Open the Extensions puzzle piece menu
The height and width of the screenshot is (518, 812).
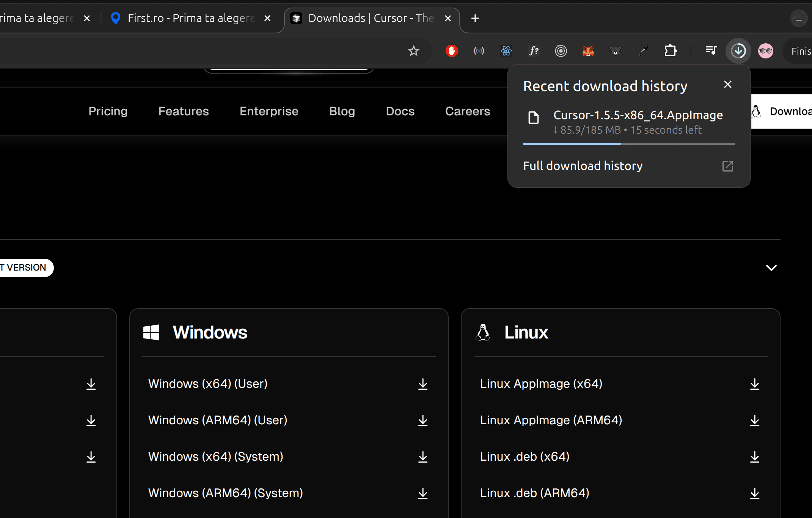(x=670, y=51)
